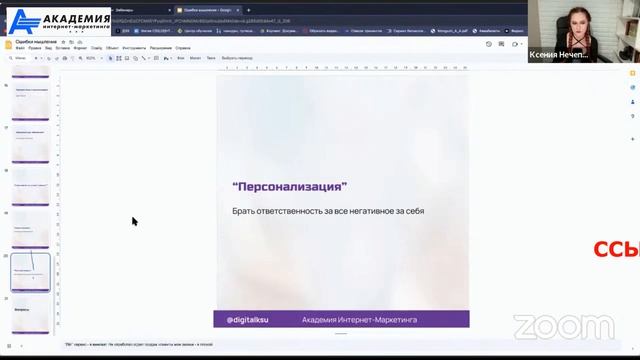Click the Фон background button

(181, 58)
